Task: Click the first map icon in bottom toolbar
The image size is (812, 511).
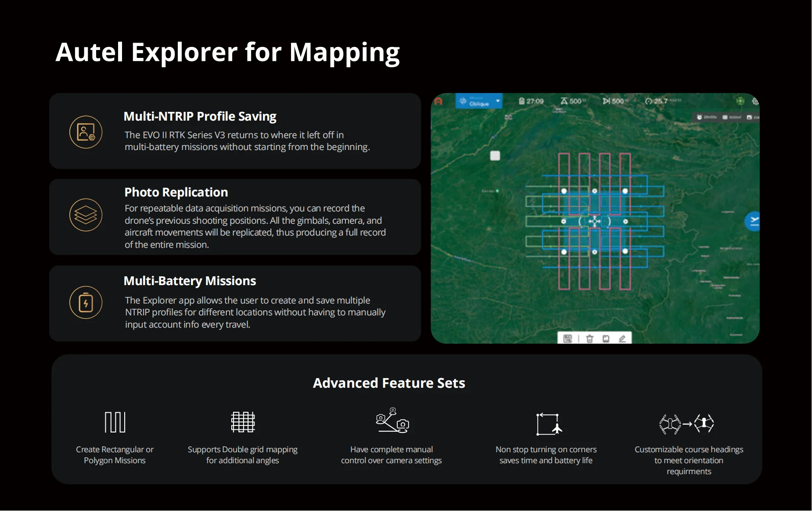Action: pos(568,339)
